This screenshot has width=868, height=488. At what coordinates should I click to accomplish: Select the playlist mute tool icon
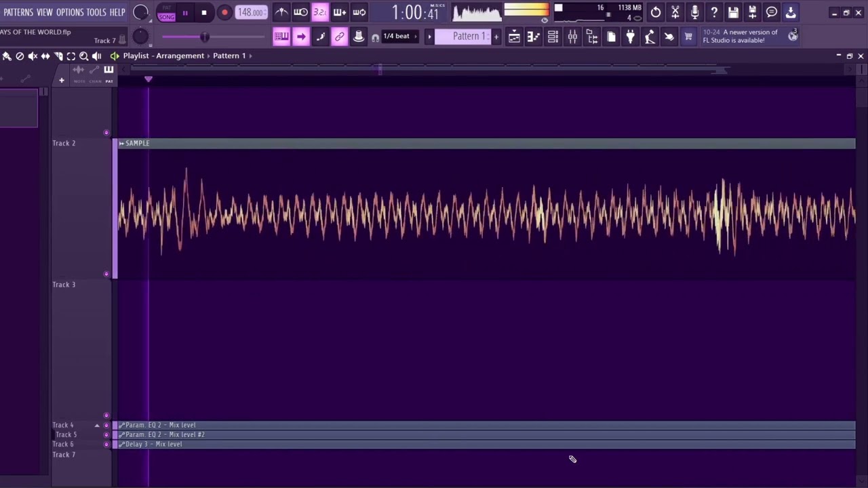pos(33,56)
